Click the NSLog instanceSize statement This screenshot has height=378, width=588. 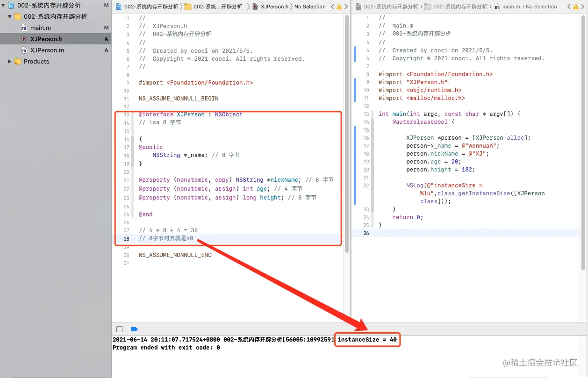475,193
